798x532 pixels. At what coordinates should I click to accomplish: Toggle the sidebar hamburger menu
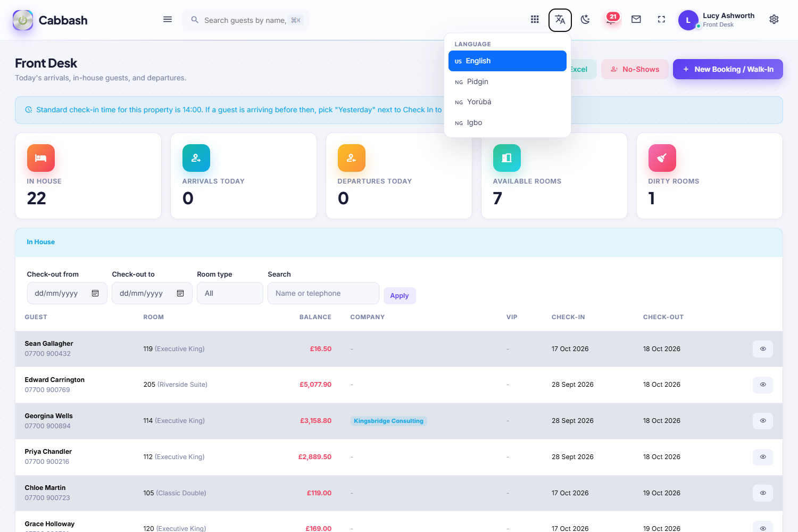click(168, 20)
